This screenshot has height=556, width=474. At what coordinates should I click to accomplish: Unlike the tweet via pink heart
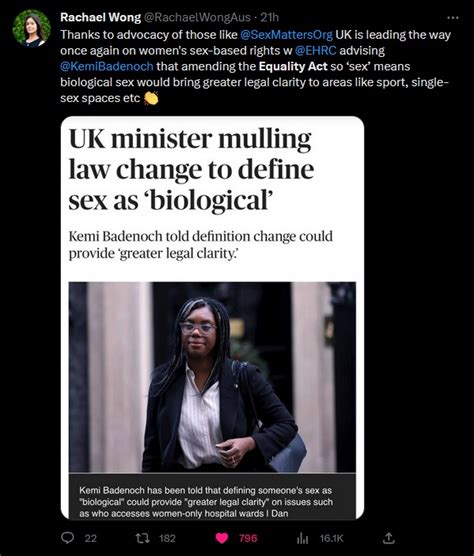coord(222,538)
